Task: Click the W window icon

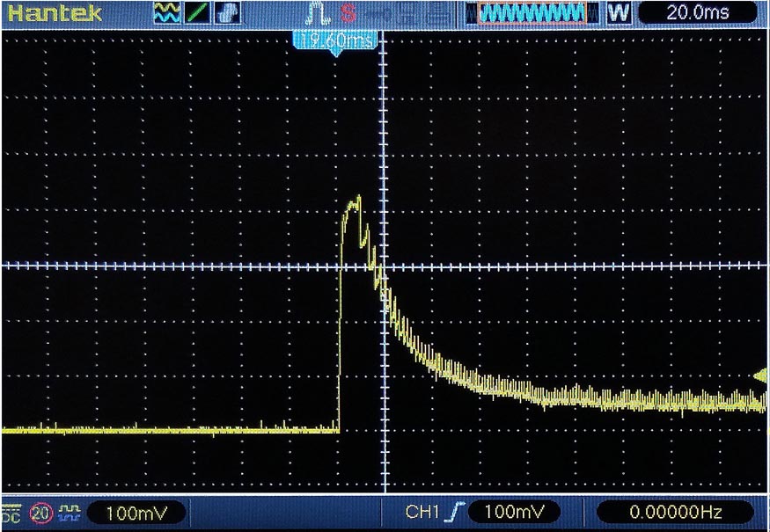Action: click(619, 13)
